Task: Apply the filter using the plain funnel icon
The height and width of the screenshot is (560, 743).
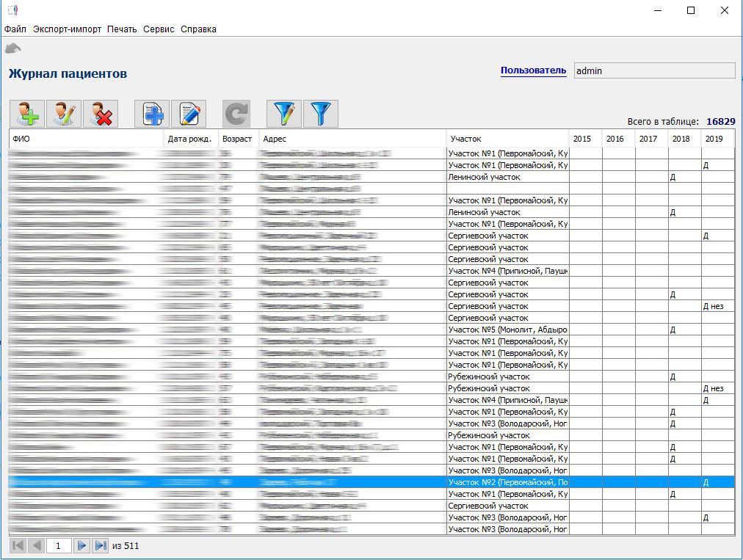Action: (x=321, y=114)
